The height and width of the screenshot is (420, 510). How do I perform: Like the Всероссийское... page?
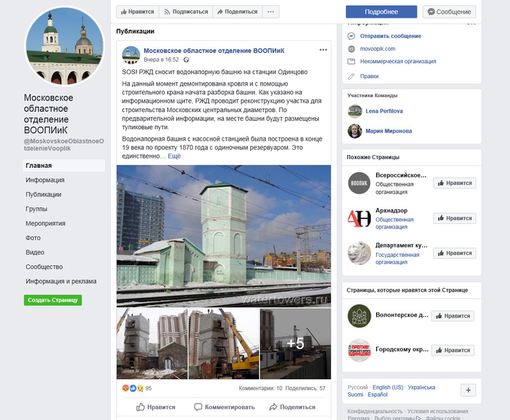[x=454, y=183]
